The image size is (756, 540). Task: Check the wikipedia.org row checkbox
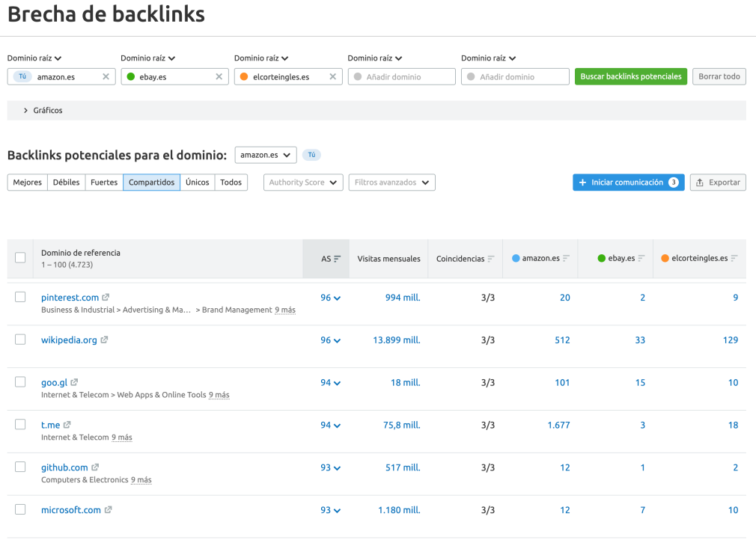click(20, 339)
